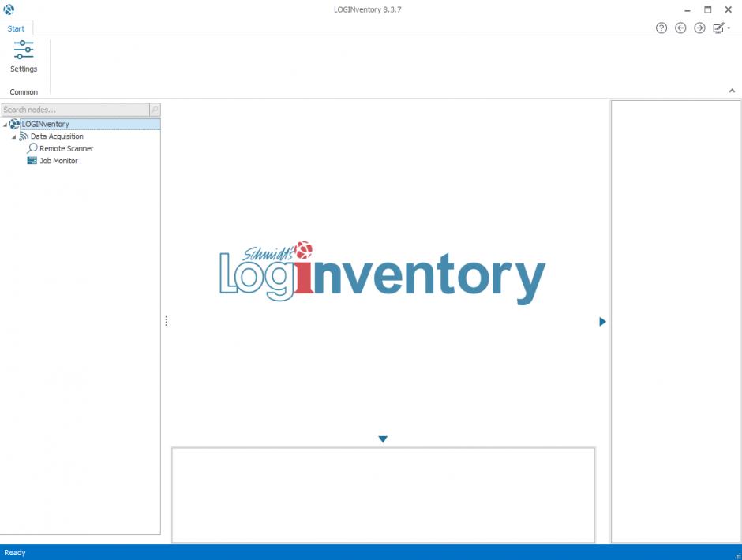The height and width of the screenshot is (560, 742).
Task: Click the Remote Scanner magnifier icon
Action: (32, 148)
